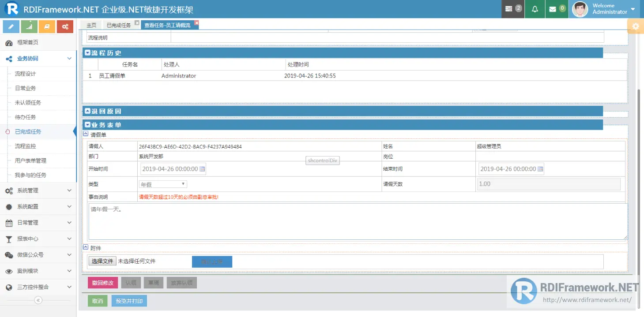Expand the 系统配置 menu chevron

click(69, 207)
